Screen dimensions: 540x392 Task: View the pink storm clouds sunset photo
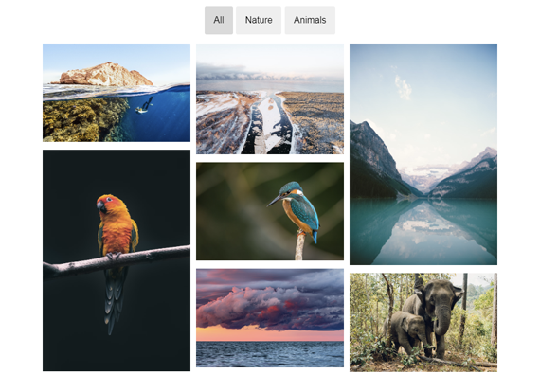pyautogui.click(x=270, y=318)
